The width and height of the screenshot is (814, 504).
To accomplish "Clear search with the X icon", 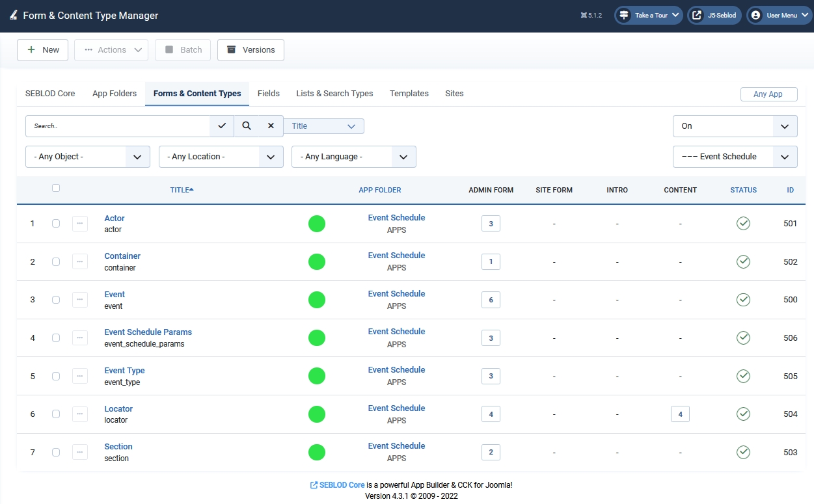I will pyautogui.click(x=271, y=126).
